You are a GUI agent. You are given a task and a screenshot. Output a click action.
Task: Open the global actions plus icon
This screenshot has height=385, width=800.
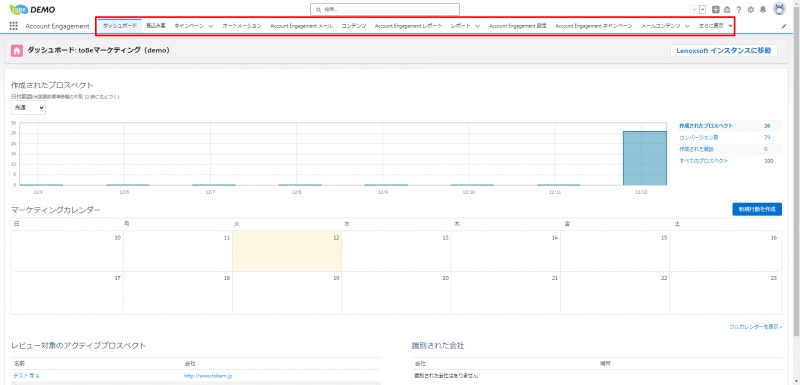(716, 9)
